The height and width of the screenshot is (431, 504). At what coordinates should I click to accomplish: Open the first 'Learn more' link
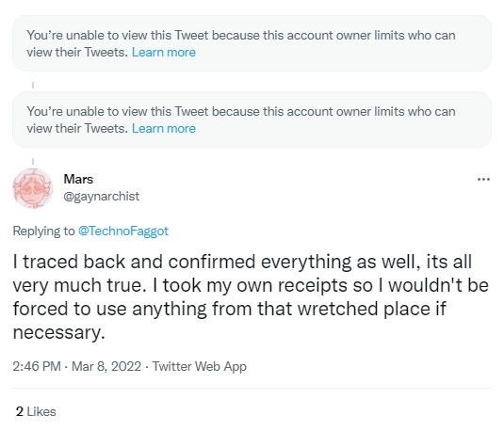tap(164, 52)
